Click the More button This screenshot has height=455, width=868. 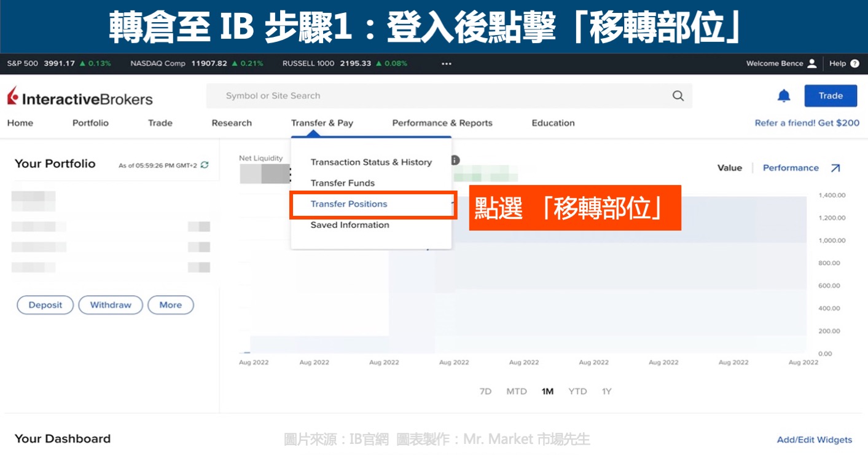click(x=171, y=305)
